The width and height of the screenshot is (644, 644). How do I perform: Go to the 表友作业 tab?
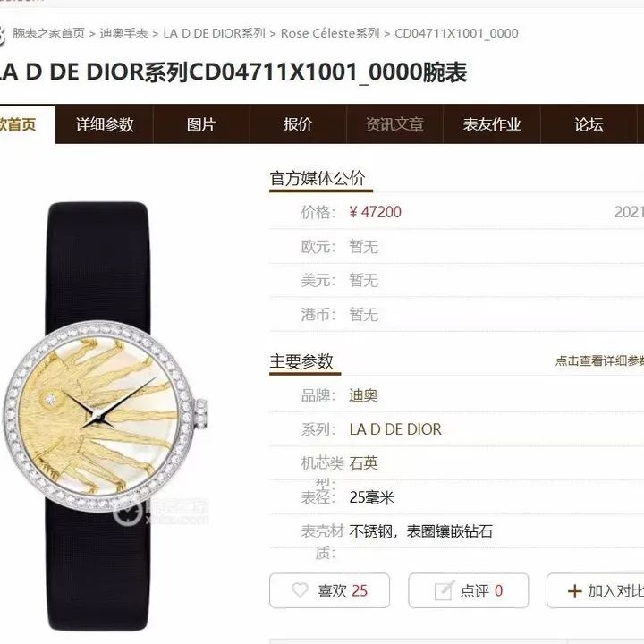pyautogui.click(x=492, y=124)
